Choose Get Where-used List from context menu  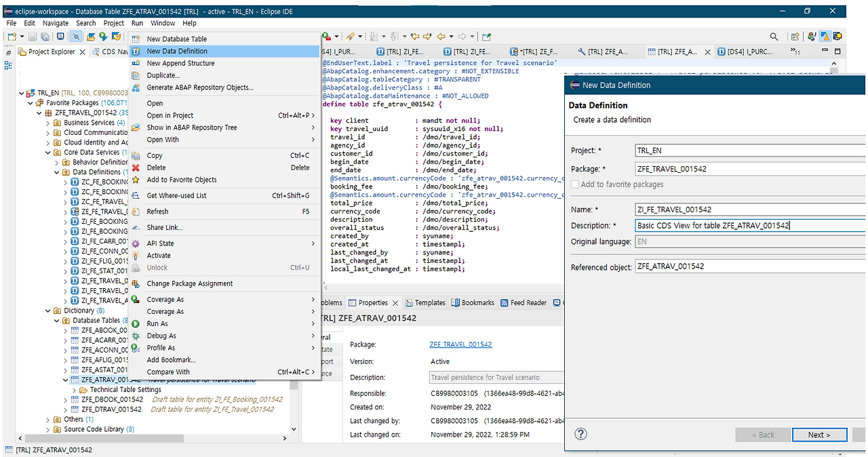point(176,196)
